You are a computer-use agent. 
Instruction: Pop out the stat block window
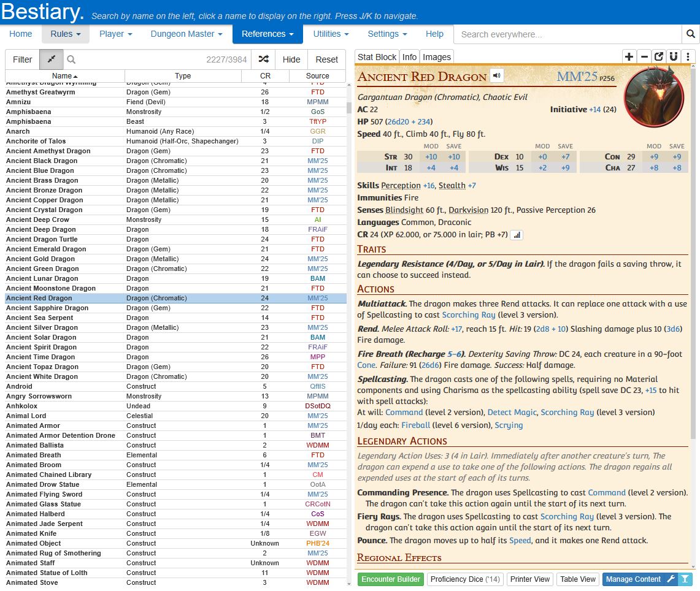coord(659,57)
